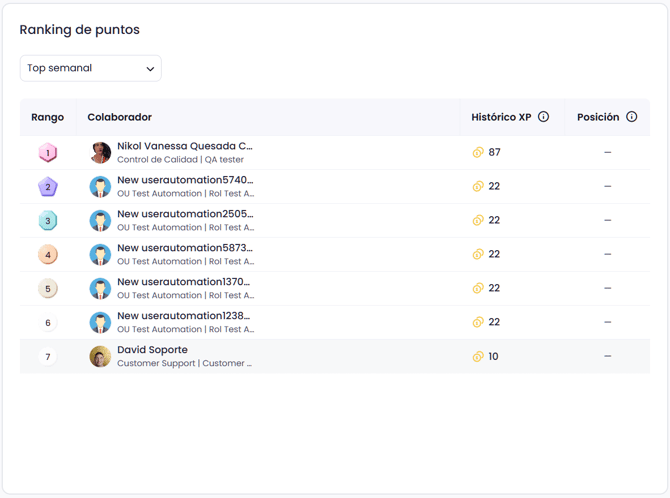Click position dash in Nikol Vanessa row
This screenshot has width=670, height=498.
point(608,152)
